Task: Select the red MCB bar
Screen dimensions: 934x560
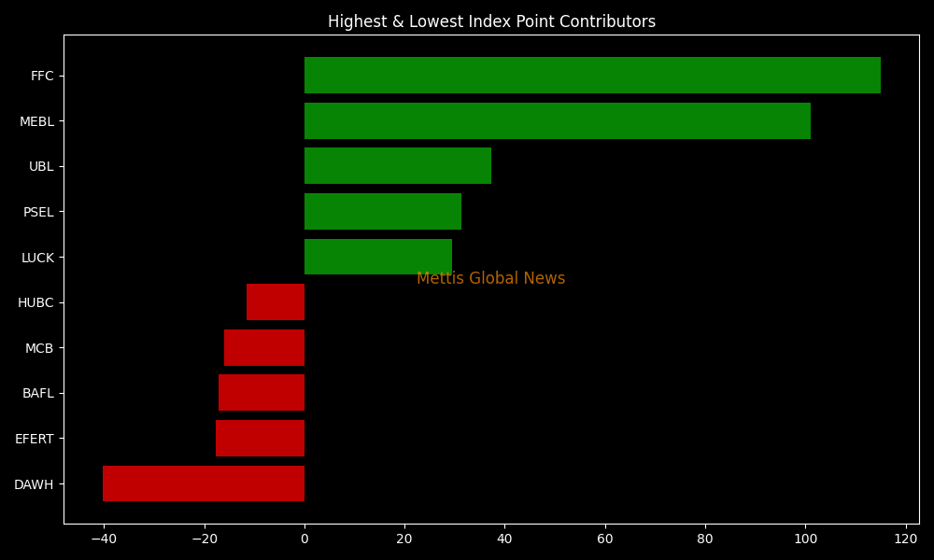Action: pyautogui.click(x=264, y=347)
